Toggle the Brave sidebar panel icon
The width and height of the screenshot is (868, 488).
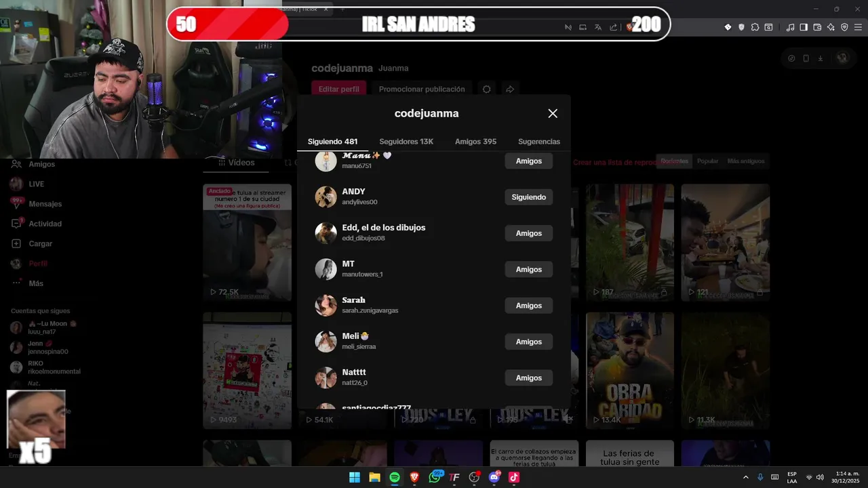(804, 27)
